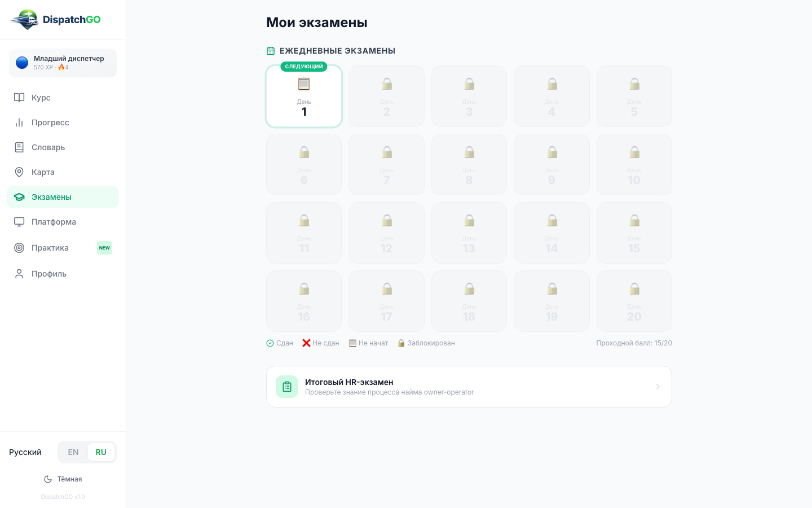Click the locked День 2 exam tile

pyautogui.click(x=386, y=97)
